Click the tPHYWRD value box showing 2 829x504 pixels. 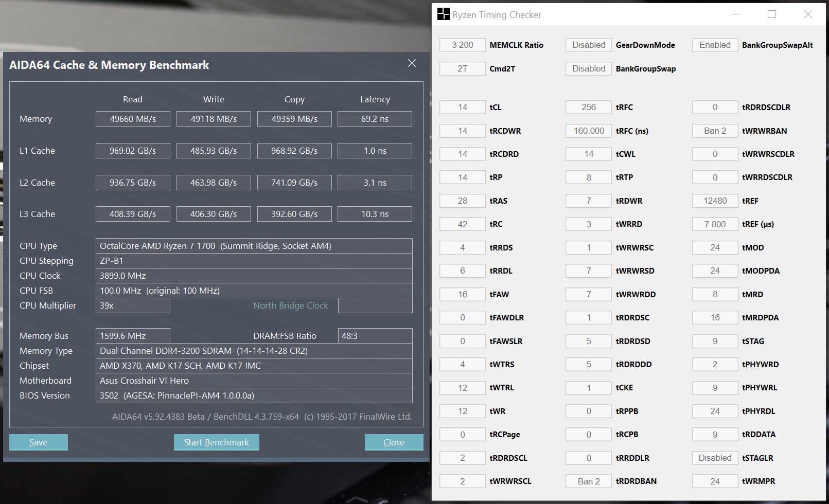click(715, 364)
